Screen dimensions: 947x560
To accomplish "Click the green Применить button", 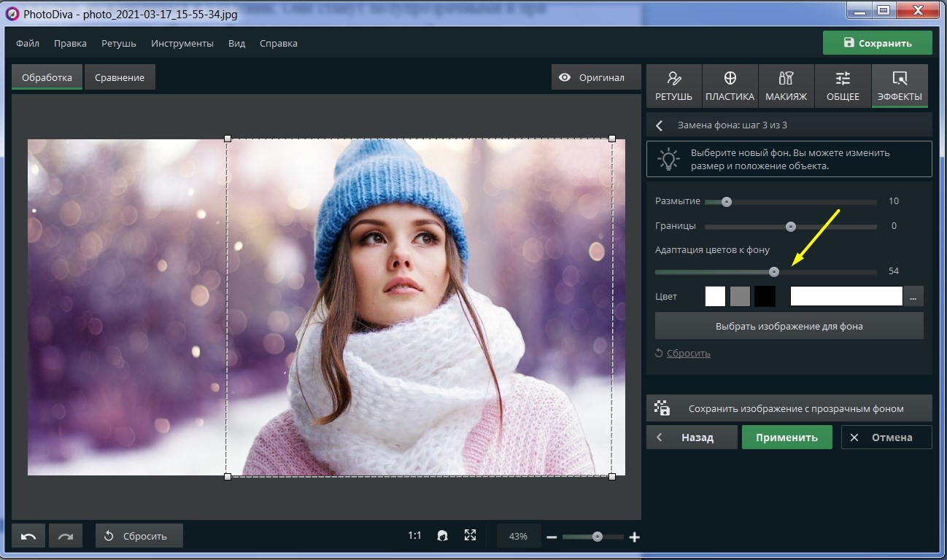I will point(786,437).
